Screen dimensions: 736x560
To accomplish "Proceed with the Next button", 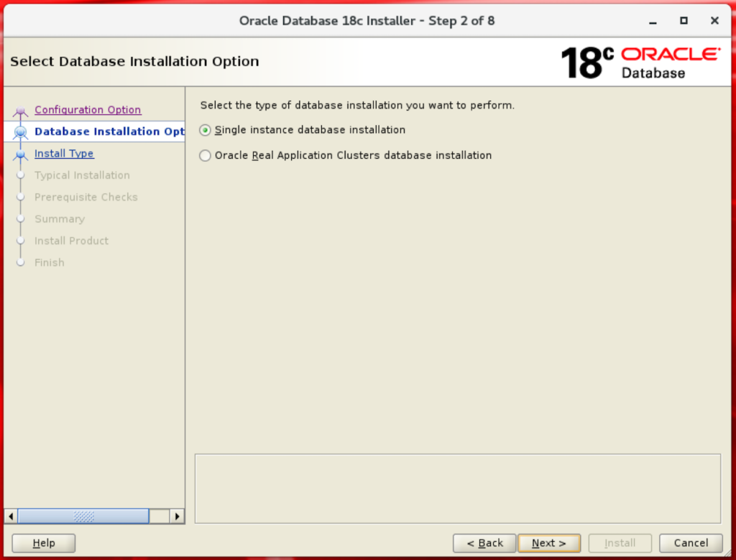I will pyautogui.click(x=549, y=543).
